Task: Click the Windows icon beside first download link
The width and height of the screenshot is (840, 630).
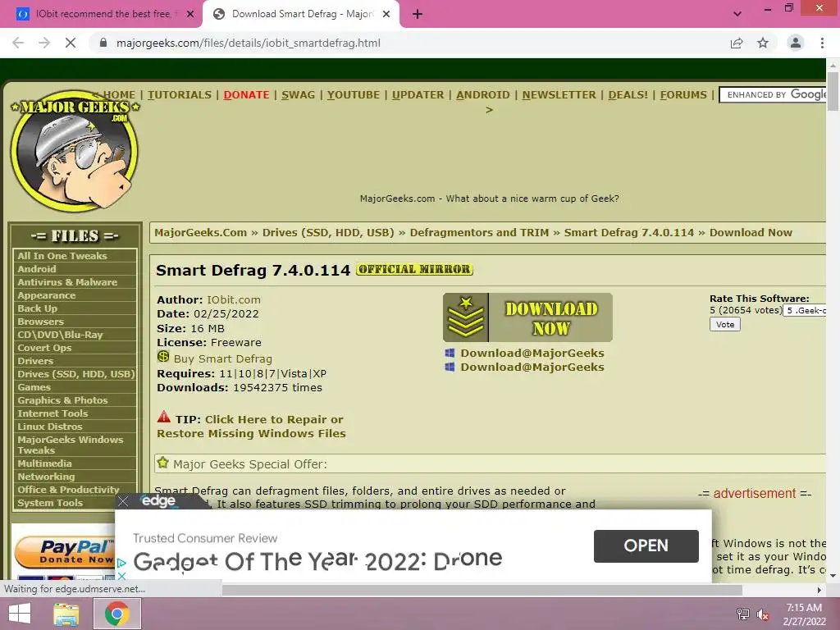Action: 450,353
